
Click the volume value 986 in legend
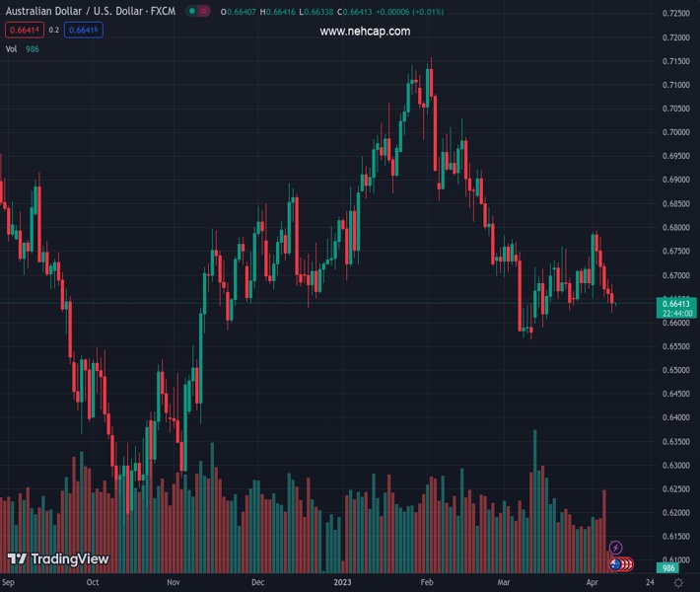coord(33,48)
